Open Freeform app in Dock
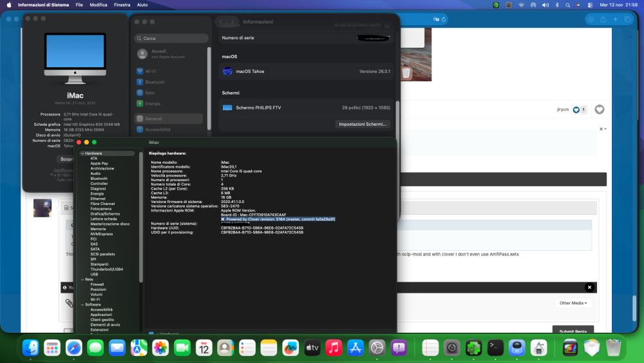 point(290,348)
